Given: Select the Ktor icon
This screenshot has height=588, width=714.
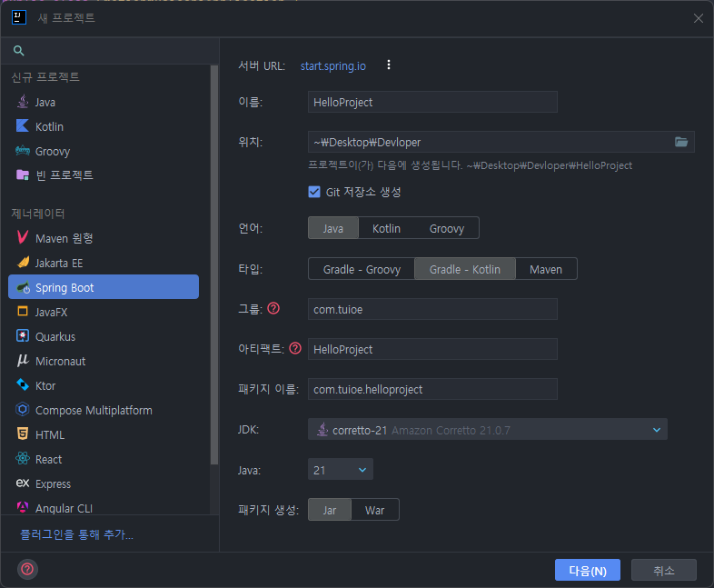Looking at the screenshot, I should [x=23, y=385].
